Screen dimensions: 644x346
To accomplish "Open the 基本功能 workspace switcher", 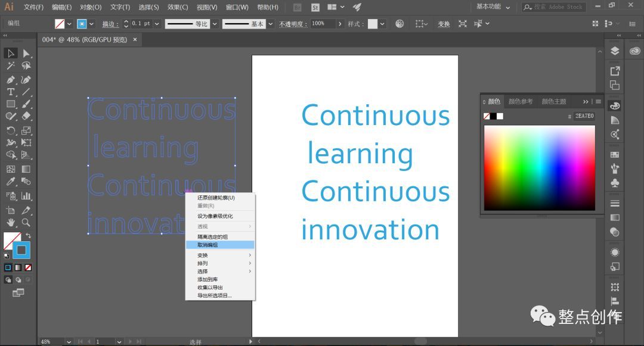I will pos(493,7).
